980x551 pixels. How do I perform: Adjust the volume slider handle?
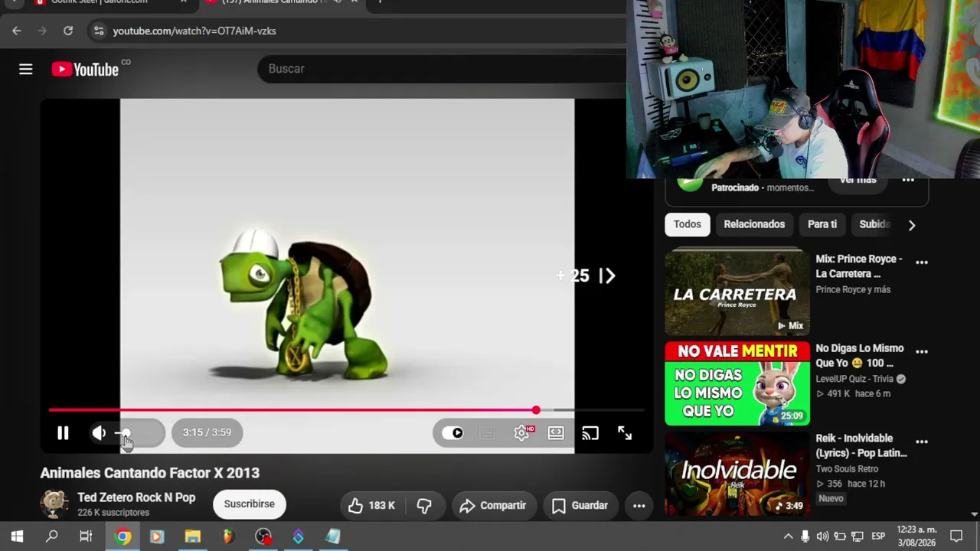126,433
